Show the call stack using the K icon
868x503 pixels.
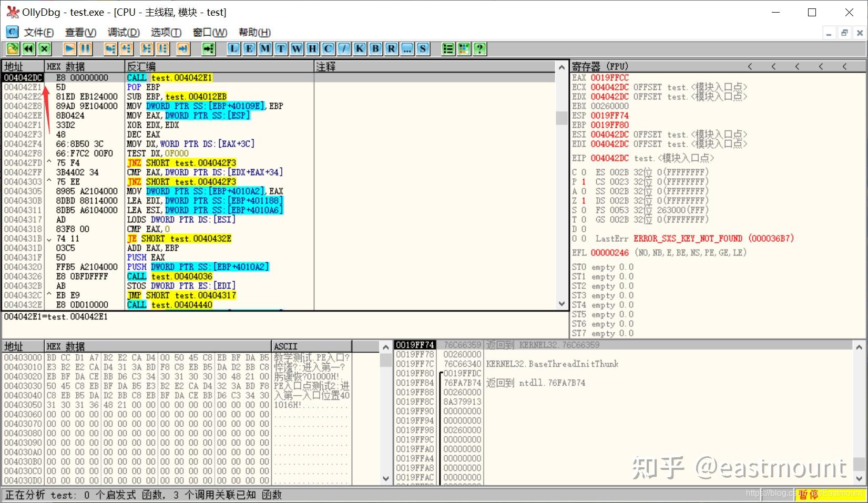point(359,48)
